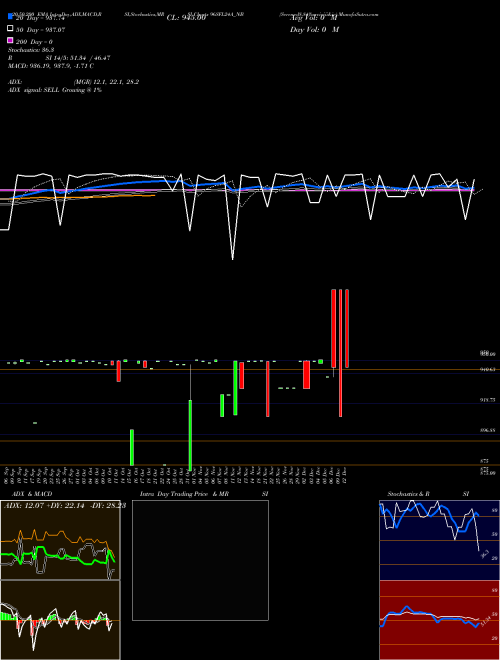Click the 'Intra Day Trading Price & MR' title
The width and height of the screenshot is (500, 660).
pyautogui.click(x=184, y=494)
